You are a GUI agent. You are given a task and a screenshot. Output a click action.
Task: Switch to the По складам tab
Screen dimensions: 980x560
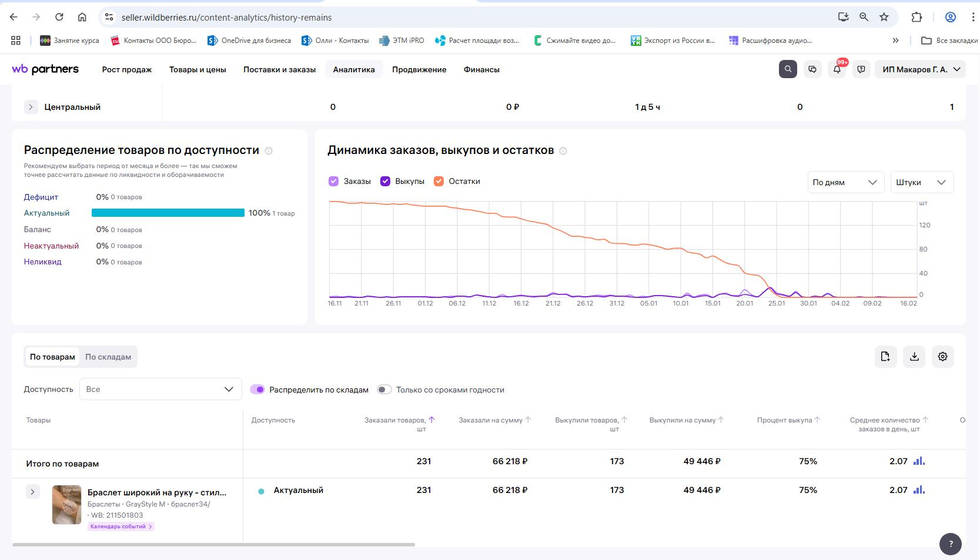[x=108, y=357]
